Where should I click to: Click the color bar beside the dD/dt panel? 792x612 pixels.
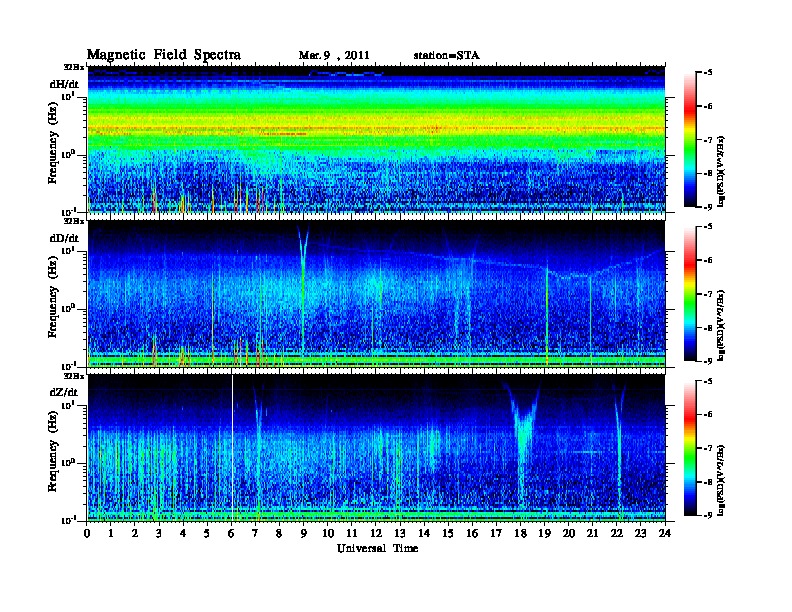pyautogui.click(x=690, y=293)
